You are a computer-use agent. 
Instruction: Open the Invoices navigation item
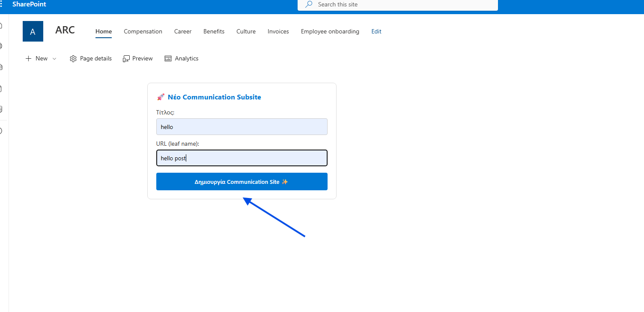click(278, 31)
